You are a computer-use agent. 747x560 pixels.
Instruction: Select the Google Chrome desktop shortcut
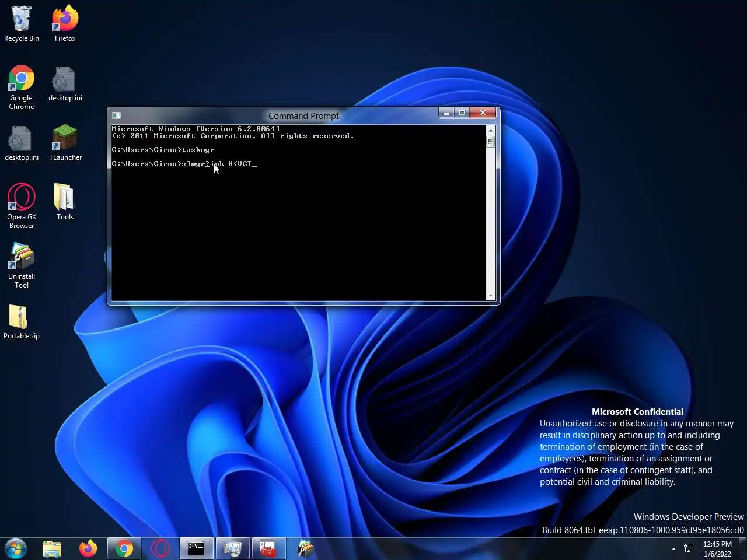(22, 87)
